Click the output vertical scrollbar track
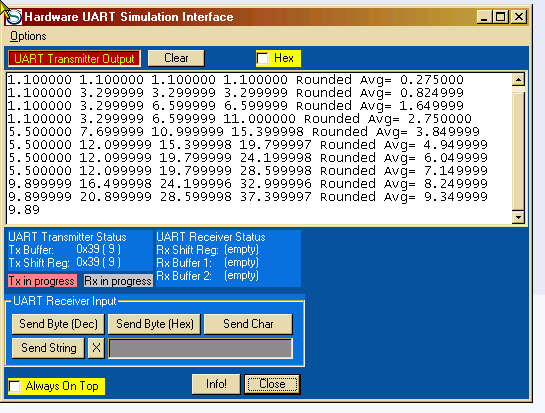Screen dimensions: 545x413 click(x=518, y=149)
